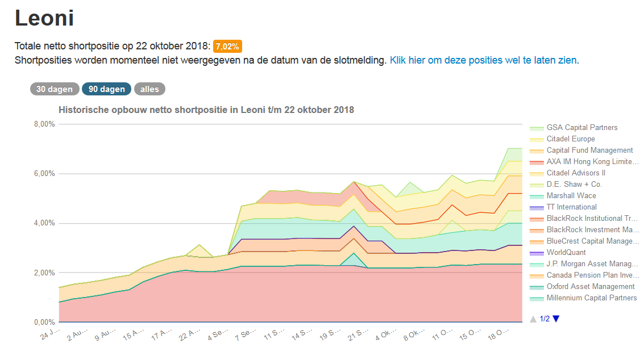Click Marshall Wace legend swatch icon
Image resolution: width=644 pixels, height=360 pixels.
[x=536, y=196]
